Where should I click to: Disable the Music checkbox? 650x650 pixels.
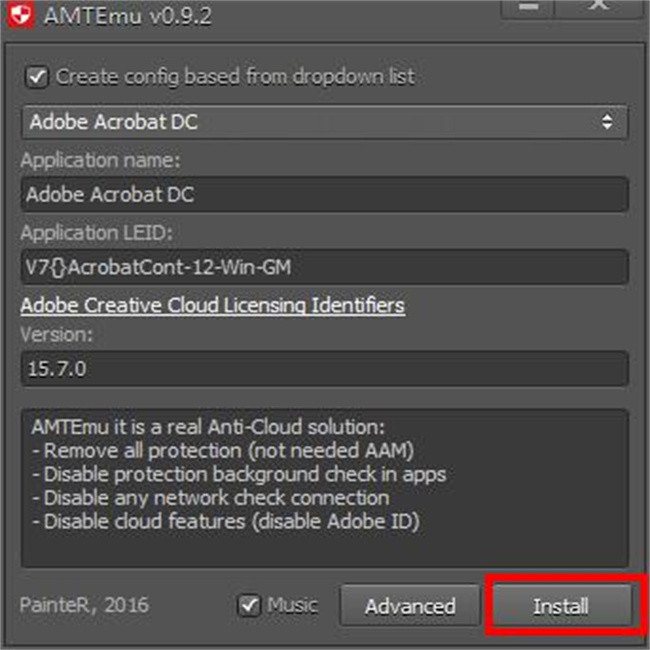click(x=249, y=605)
